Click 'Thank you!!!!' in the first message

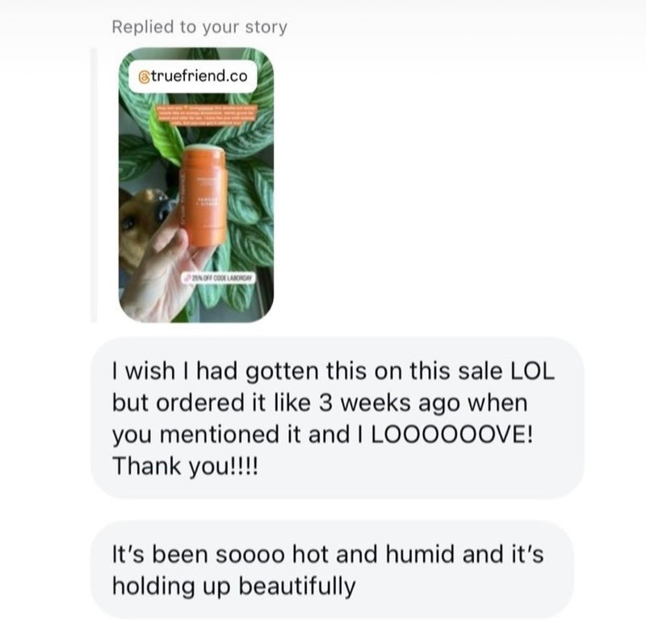point(185,467)
